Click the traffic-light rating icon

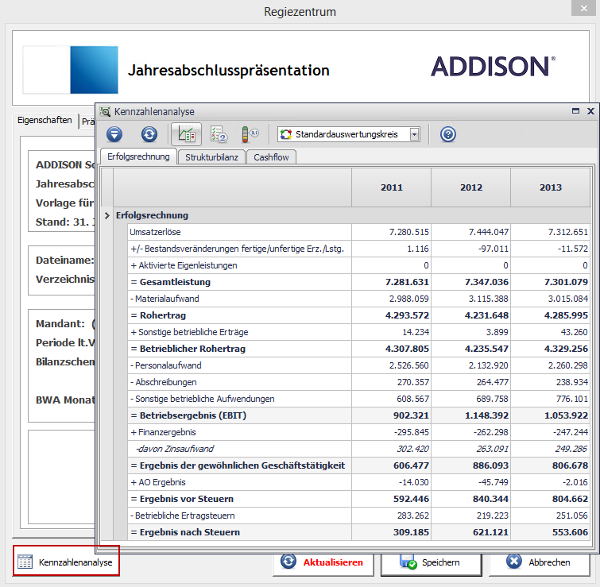click(249, 134)
